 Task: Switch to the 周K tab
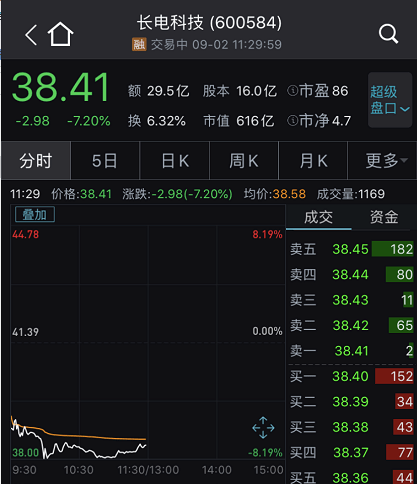click(244, 161)
